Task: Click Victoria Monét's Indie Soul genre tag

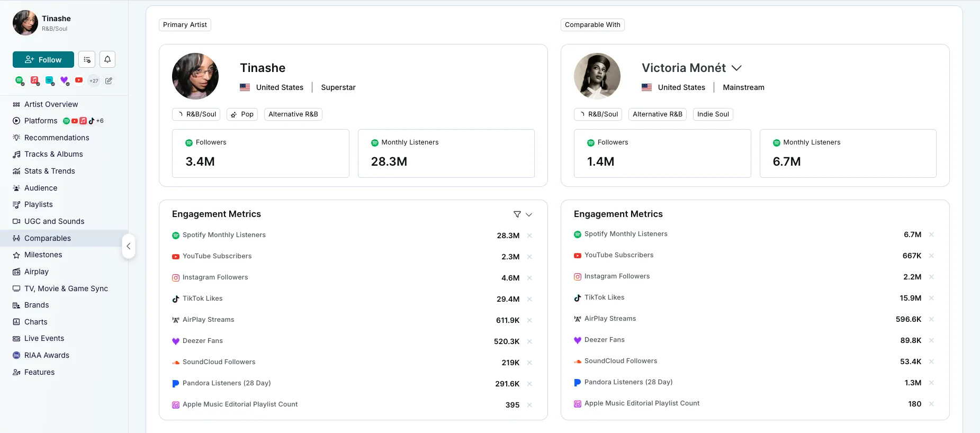Action: click(x=713, y=114)
